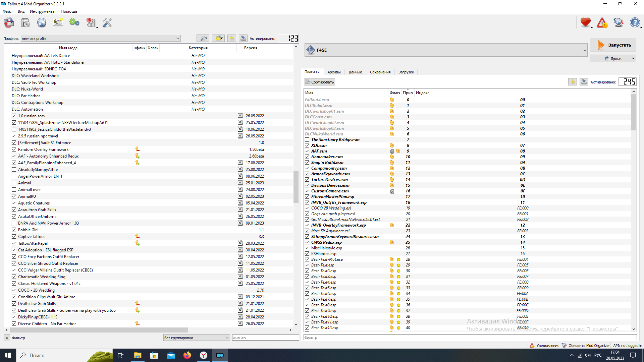Open the warning triangle notifications icon

[x=602, y=23]
